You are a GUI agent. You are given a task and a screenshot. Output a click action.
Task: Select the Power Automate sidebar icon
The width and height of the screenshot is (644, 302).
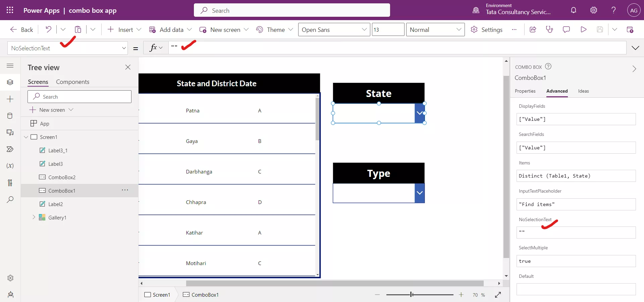10,149
